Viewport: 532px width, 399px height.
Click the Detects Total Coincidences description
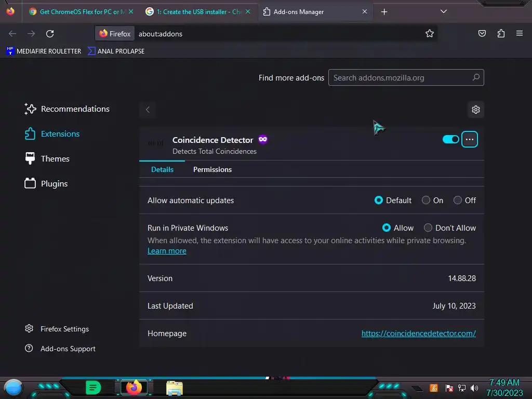[x=215, y=151]
